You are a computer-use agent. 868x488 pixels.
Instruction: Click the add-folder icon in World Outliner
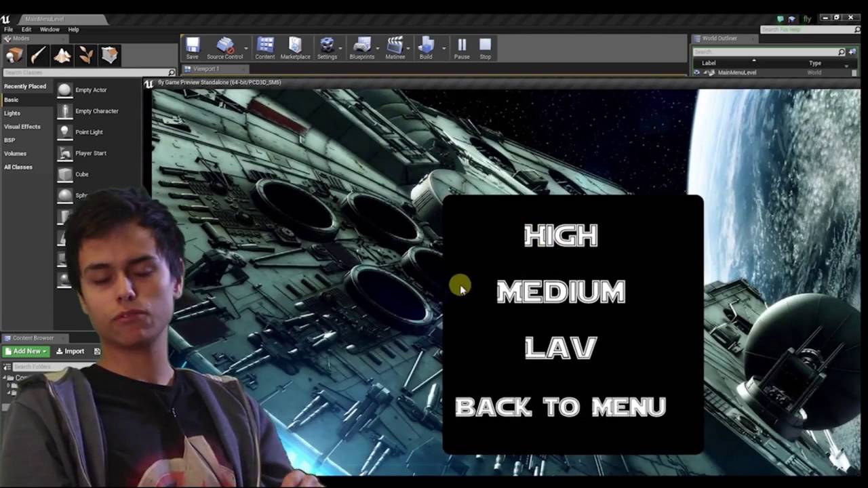pyautogui.click(x=853, y=52)
